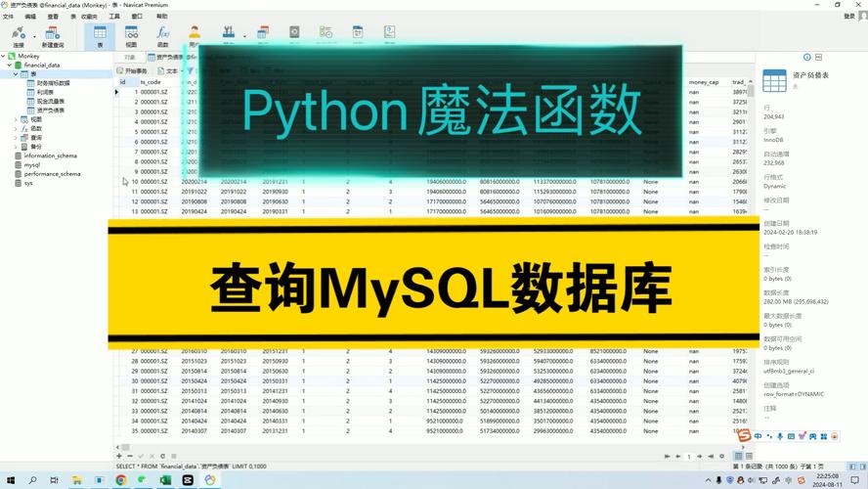Click the ts_code column header
The image size is (868, 489).
coord(151,82)
